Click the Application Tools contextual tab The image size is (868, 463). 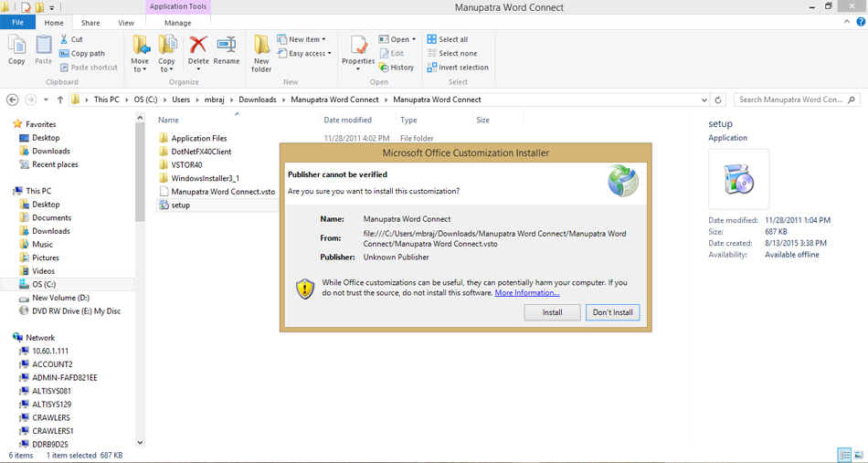click(177, 6)
